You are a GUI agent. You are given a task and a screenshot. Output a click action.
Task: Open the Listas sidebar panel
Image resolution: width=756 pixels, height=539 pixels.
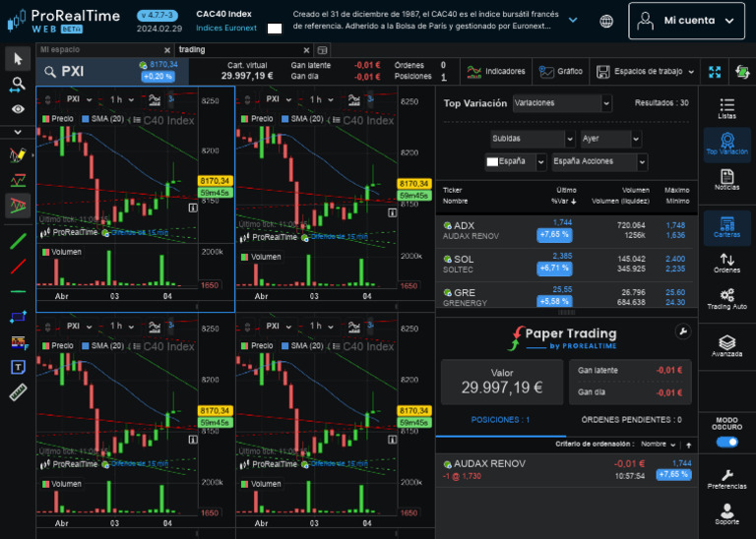(726, 108)
